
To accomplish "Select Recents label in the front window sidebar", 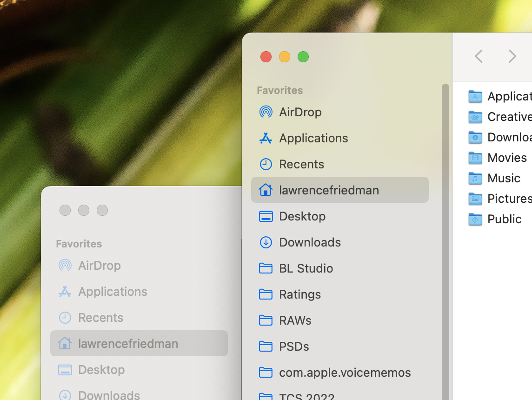I will pyautogui.click(x=302, y=164).
